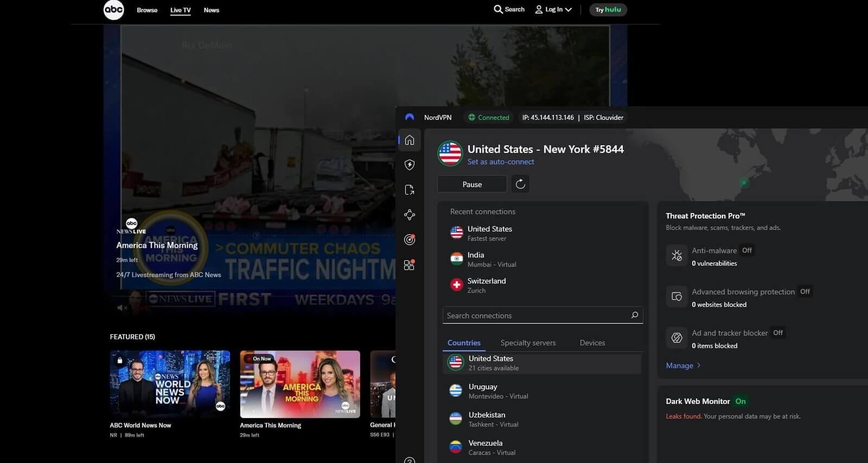Pause the VPN connection
868x463 pixels.
[x=472, y=184]
